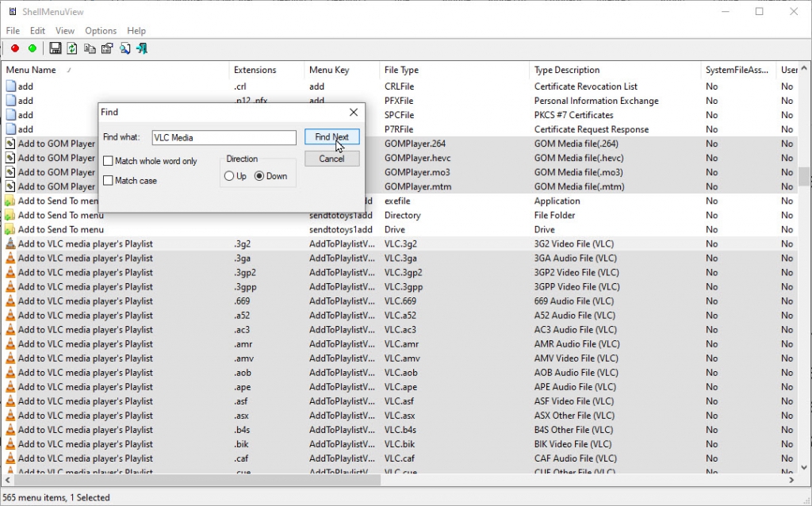Save selected items using floppy disk icon
Viewport: 812px width, 506px height.
pos(54,48)
